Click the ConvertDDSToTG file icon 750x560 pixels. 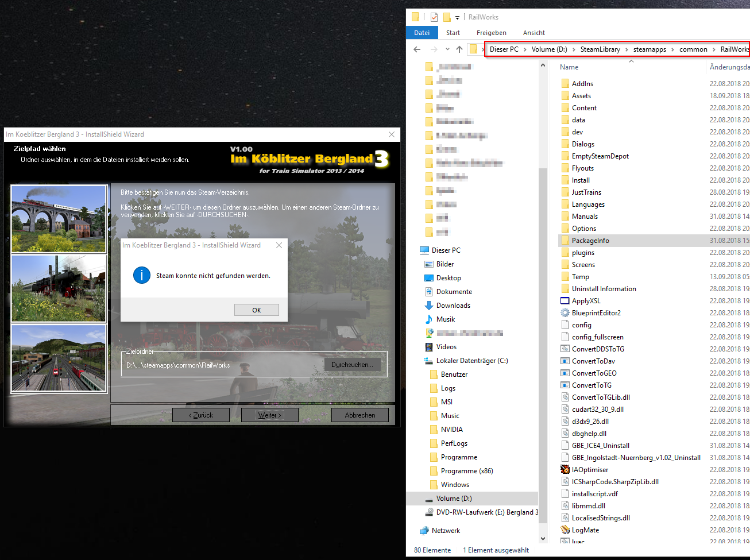(x=565, y=349)
